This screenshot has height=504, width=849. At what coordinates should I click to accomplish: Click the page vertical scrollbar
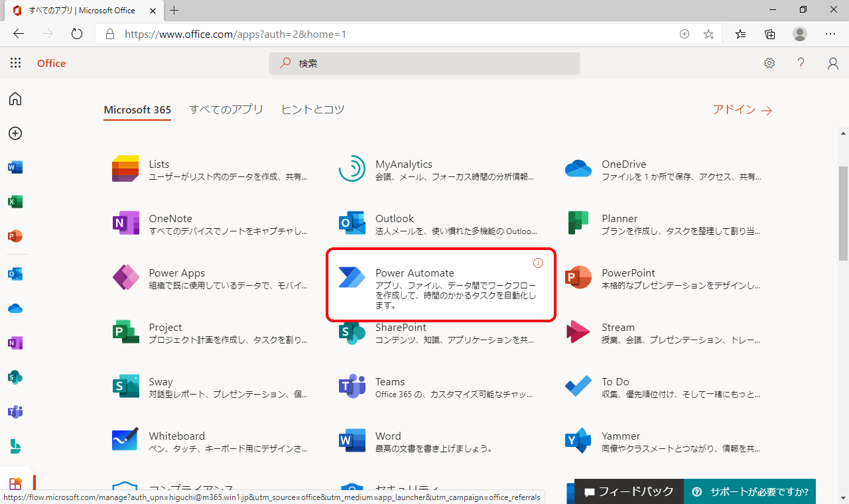point(843,213)
